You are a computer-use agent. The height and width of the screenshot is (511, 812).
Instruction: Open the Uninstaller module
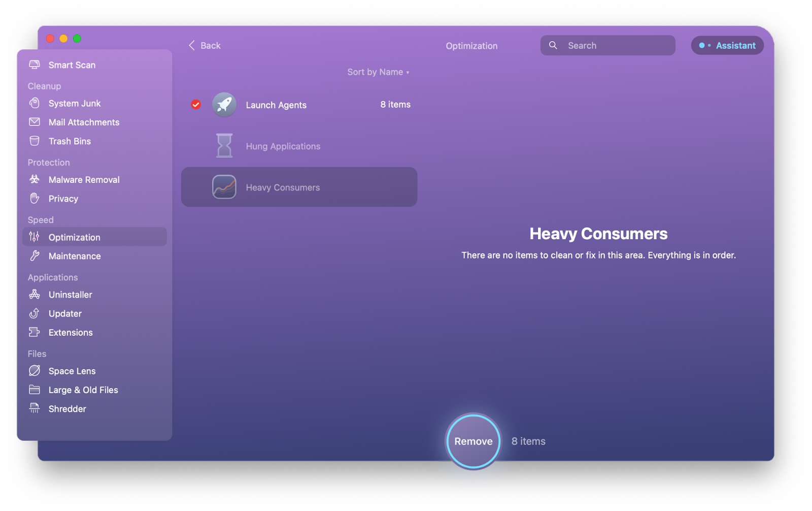tap(94, 294)
